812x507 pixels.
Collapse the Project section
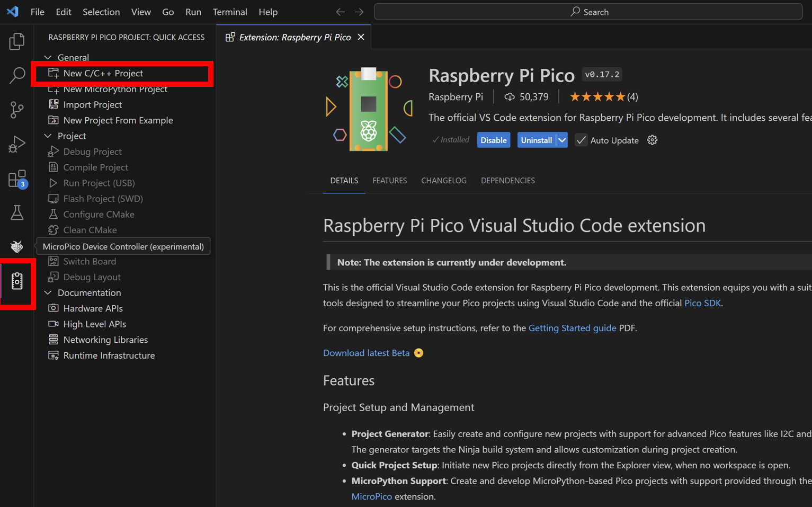[x=48, y=136]
